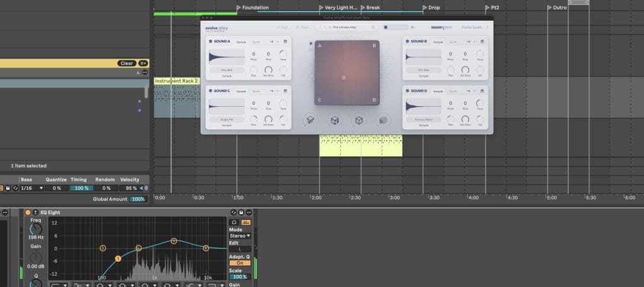Image resolution: width=644 pixels, height=287 pixels.
Task: Toggle EQ Eight headphone audition mode
Action: 234,222
